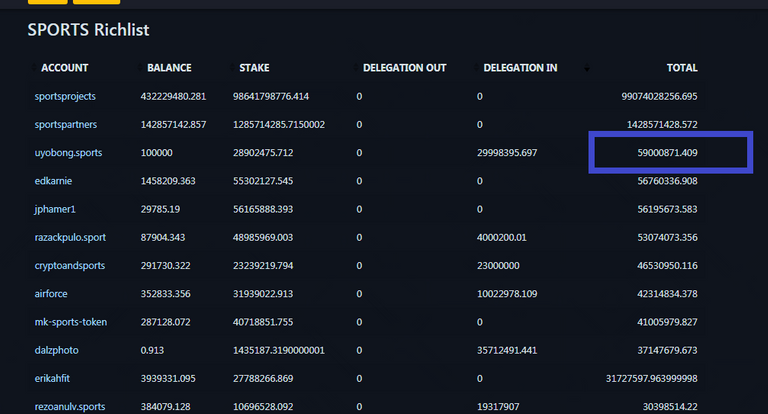Visit the jphamer1 account page

click(55, 209)
